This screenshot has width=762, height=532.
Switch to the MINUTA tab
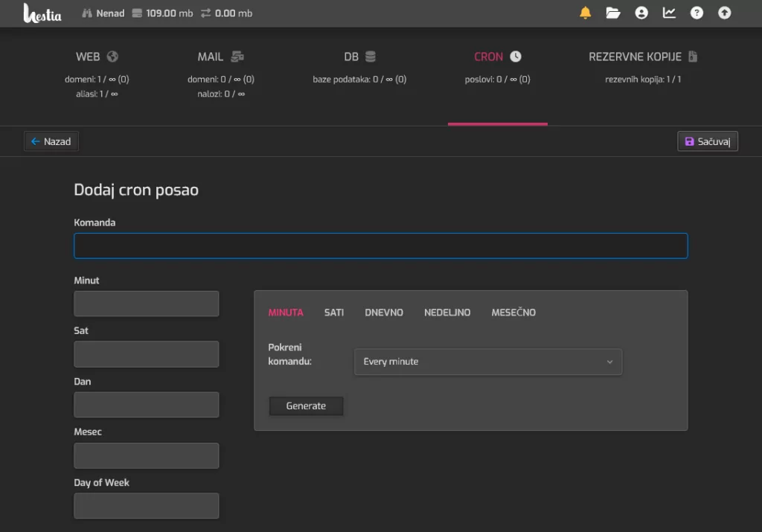[286, 313]
